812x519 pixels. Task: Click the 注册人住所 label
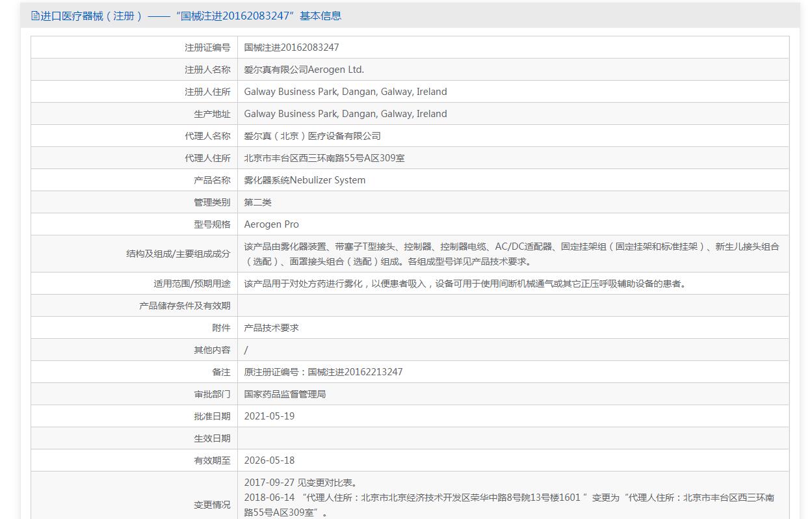207,92
